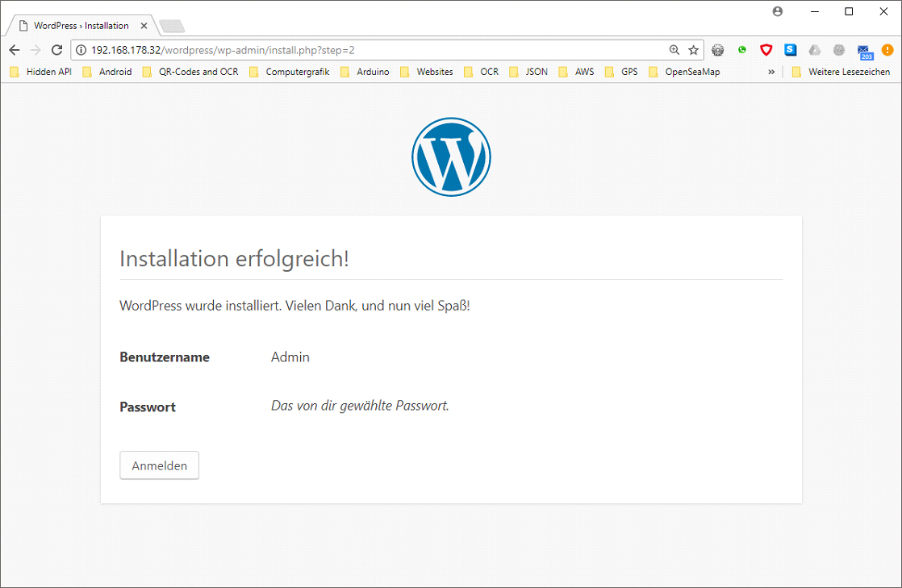Bookmark this page with the star icon
Viewport: 902px width, 588px height.
coord(693,50)
